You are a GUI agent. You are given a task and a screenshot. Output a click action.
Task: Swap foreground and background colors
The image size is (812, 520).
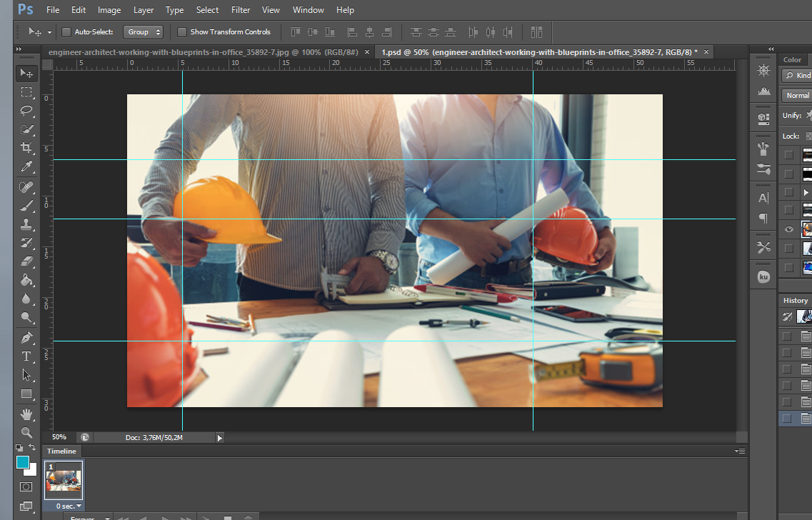(x=33, y=447)
